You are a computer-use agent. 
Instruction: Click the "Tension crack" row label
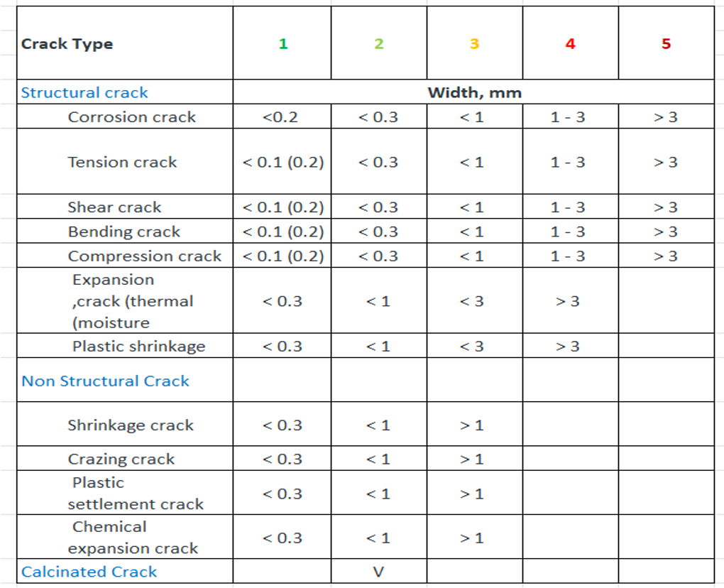122,162
